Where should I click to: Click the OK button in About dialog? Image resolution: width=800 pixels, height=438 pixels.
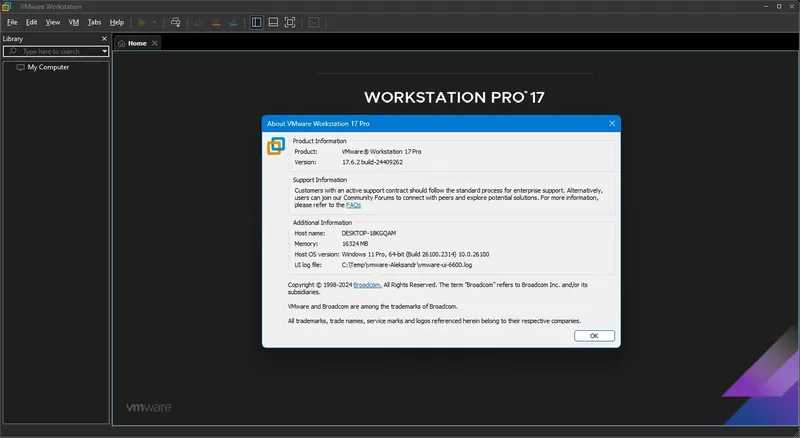[594, 336]
